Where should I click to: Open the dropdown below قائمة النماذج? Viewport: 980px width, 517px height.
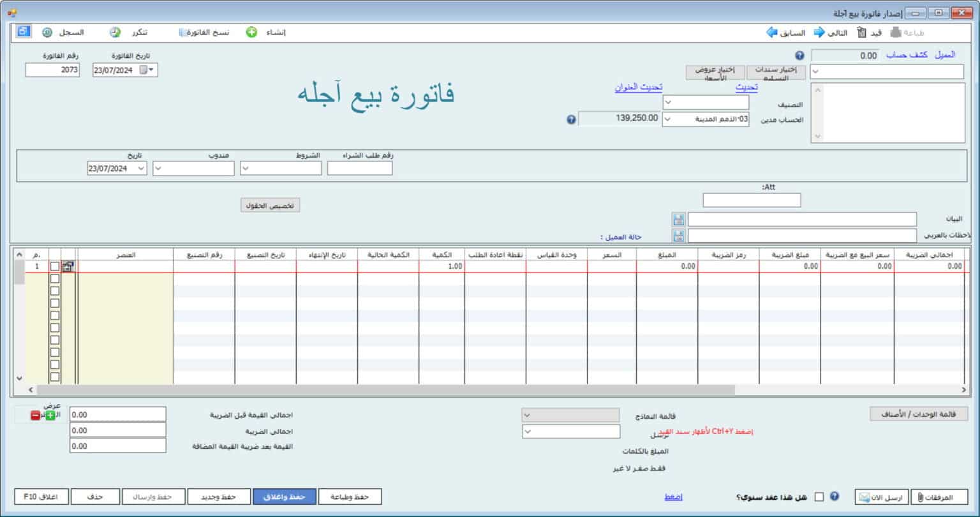[527, 432]
